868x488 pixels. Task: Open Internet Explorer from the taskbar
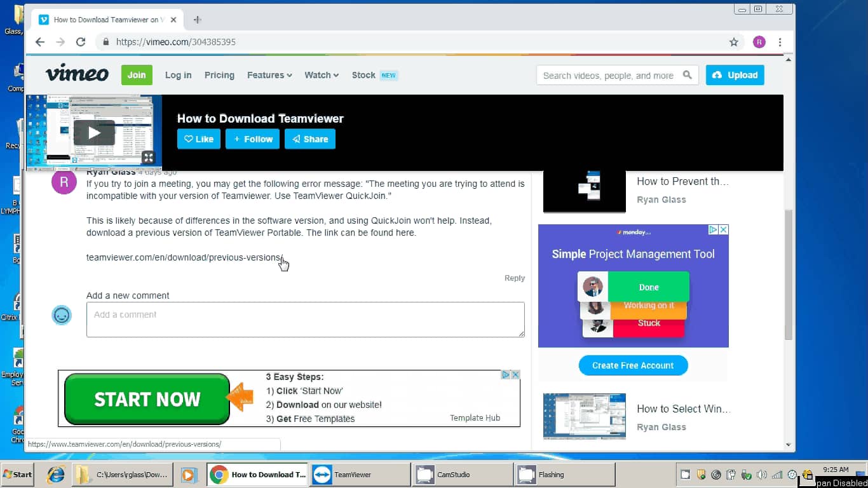56,474
